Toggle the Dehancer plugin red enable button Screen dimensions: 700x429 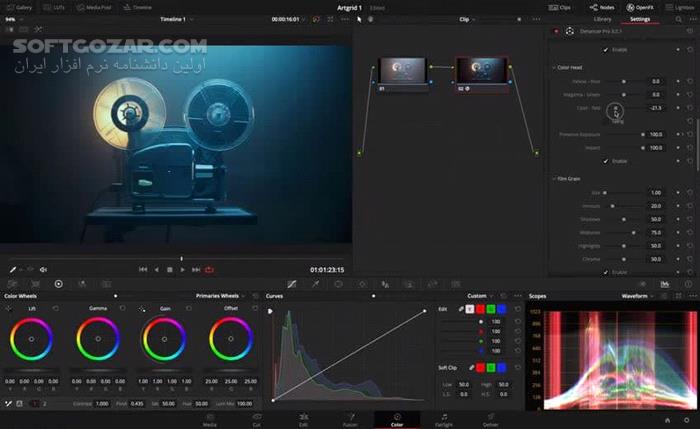[556, 31]
